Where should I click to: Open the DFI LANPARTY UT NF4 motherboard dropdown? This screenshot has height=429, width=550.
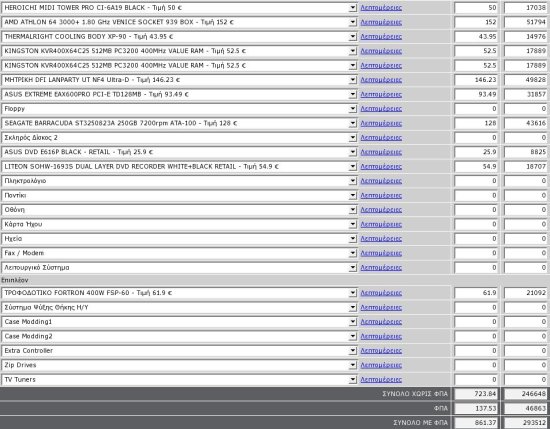pyautogui.click(x=179, y=80)
